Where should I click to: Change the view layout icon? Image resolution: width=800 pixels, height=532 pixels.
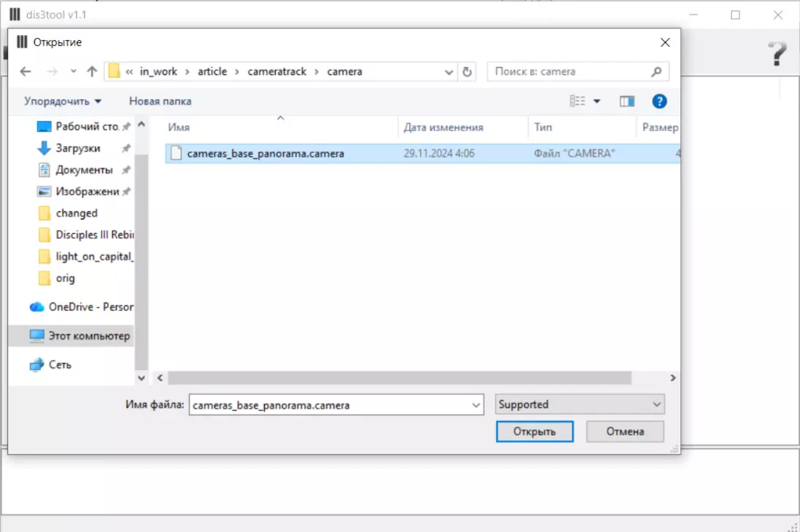point(577,101)
